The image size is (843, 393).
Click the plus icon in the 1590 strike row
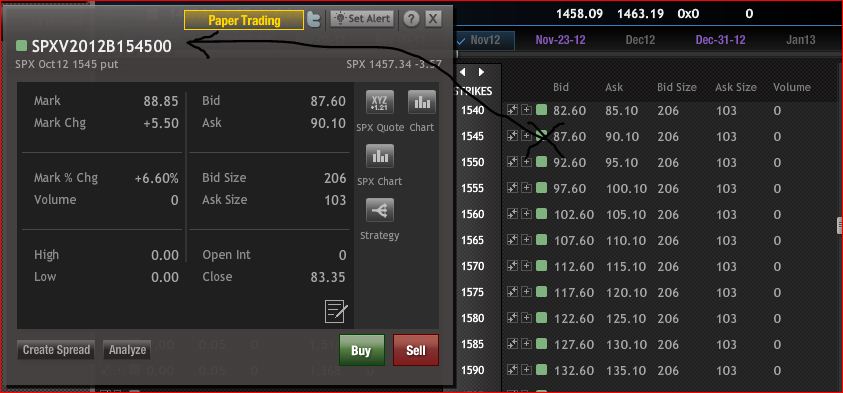[x=526, y=370]
